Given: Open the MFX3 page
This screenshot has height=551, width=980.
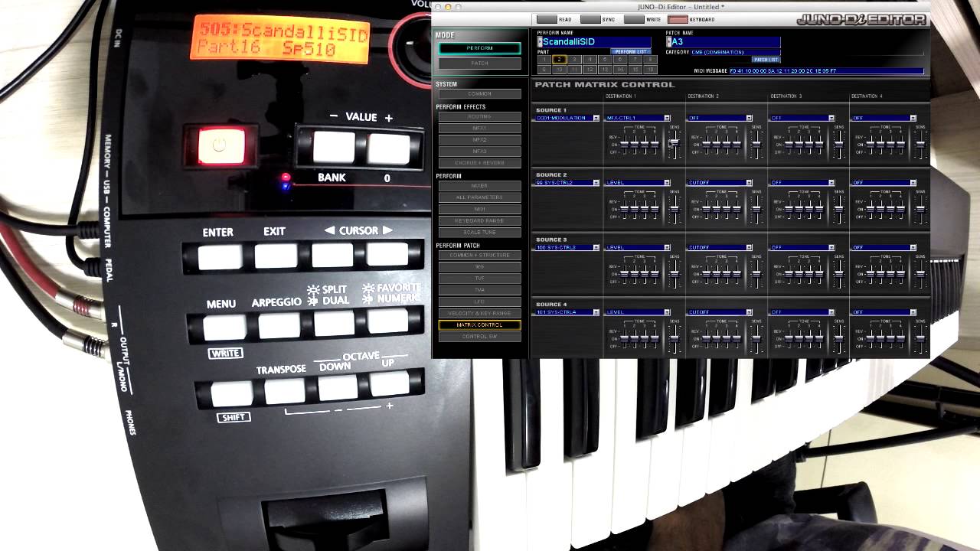Looking at the screenshot, I should [x=479, y=152].
